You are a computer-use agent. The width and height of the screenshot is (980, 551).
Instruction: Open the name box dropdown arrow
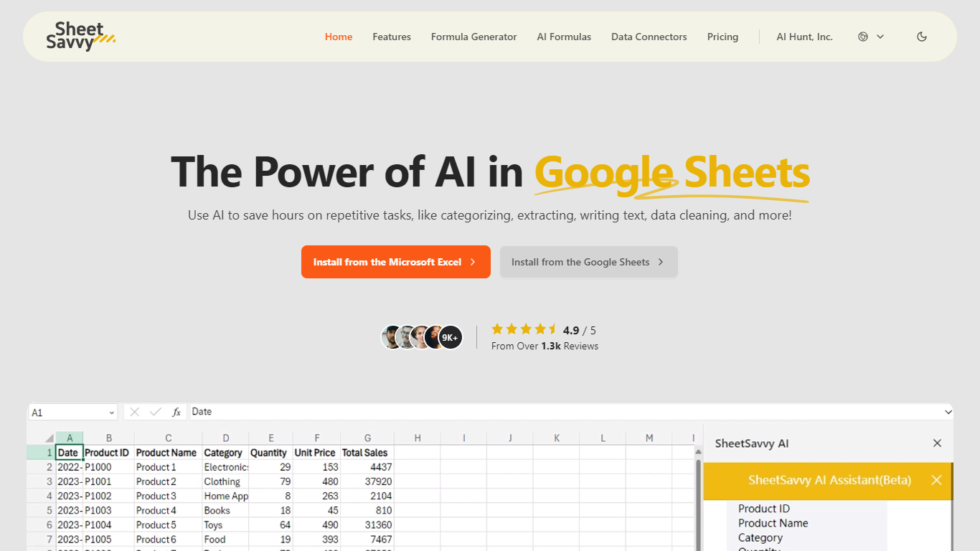(112, 413)
